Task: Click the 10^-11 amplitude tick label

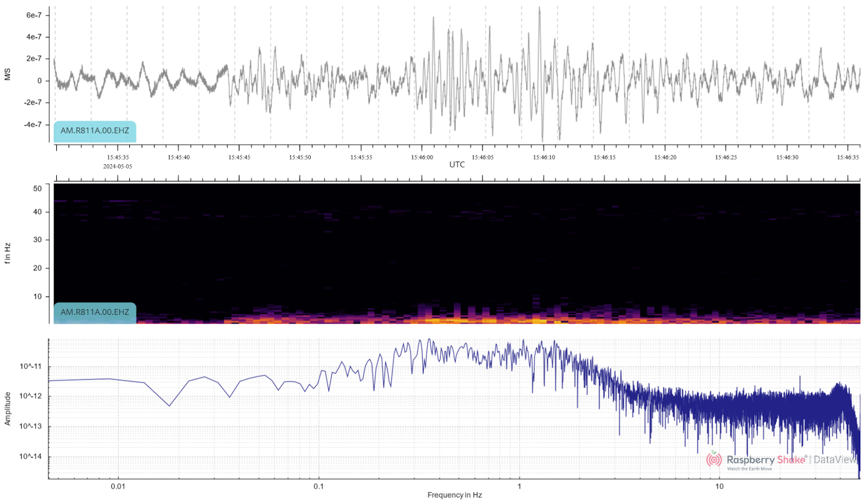Action: tap(30, 367)
